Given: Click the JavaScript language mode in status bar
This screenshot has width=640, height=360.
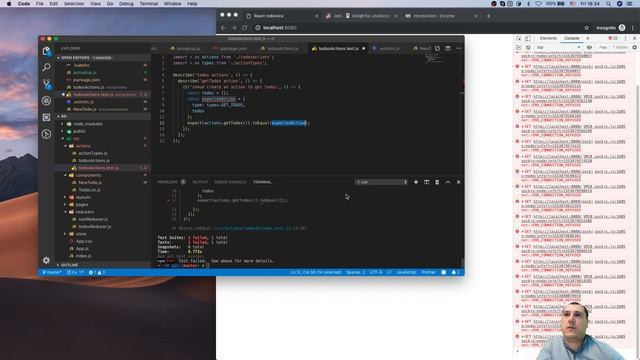Looking at the screenshot, I should tap(407, 272).
